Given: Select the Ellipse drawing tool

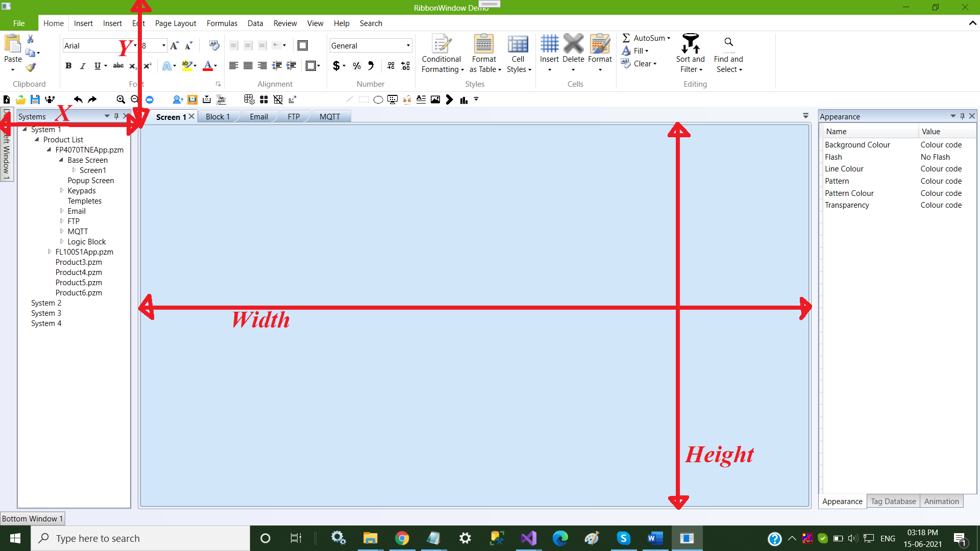Looking at the screenshot, I should pyautogui.click(x=378, y=100).
